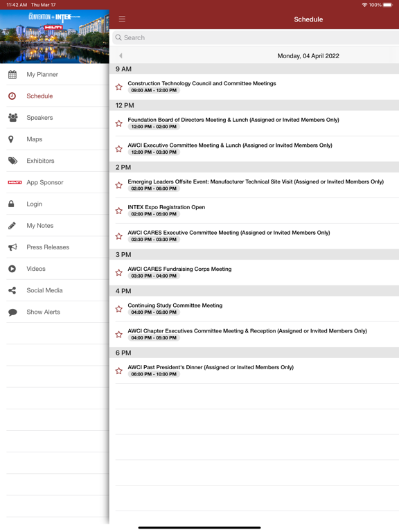This screenshot has height=532, width=399.
Task: Click the Social Media share icon
Action: (x=12, y=290)
